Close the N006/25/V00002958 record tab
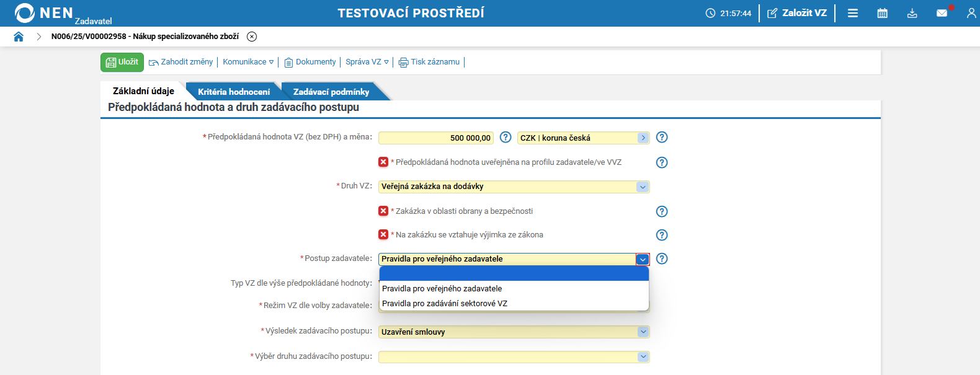 [252, 37]
